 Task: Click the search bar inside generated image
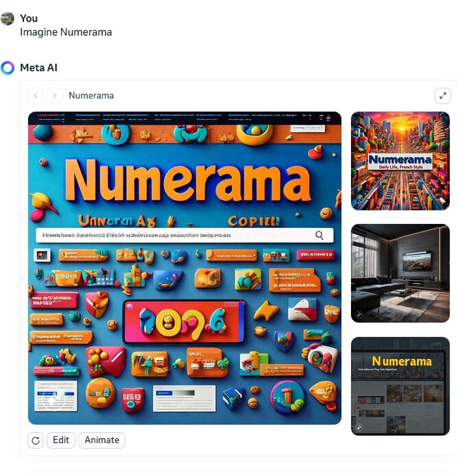[x=185, y=236]
